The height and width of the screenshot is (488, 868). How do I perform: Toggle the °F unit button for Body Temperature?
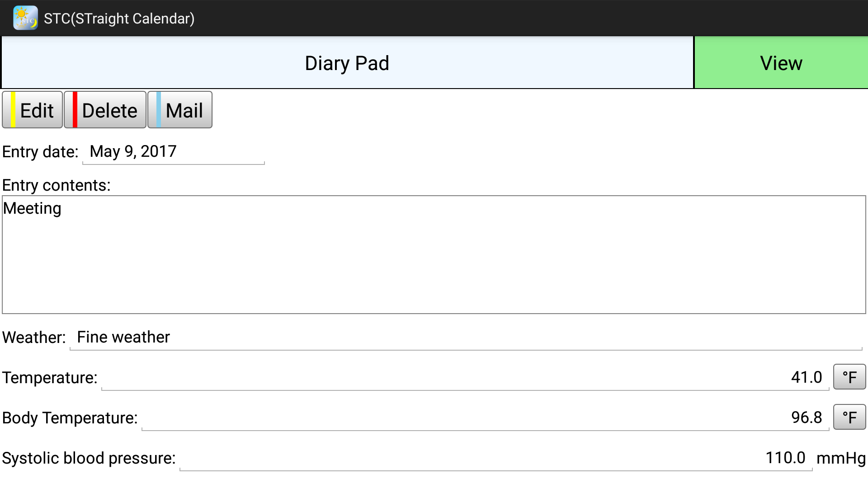(x=849, y=417)
